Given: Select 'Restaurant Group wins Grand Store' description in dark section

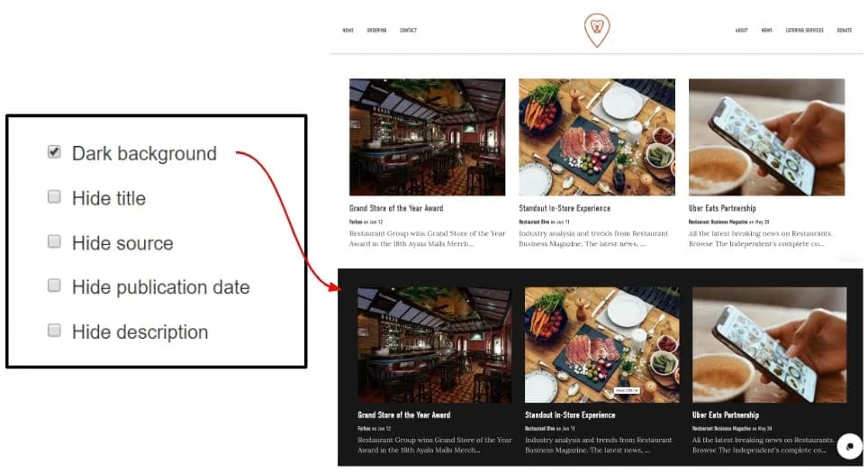Looking at the screenshot, I should (435, 445).
